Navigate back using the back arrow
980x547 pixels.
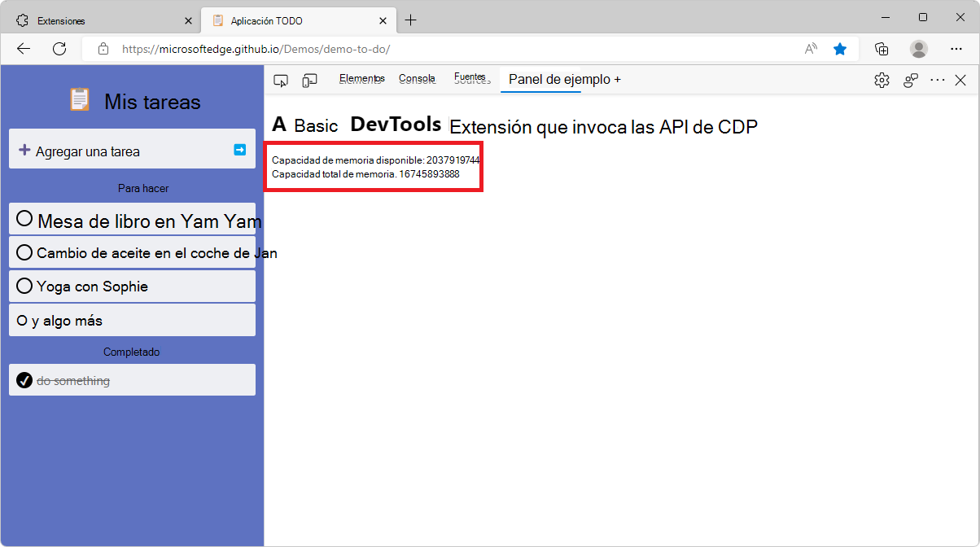pos(23,48)
